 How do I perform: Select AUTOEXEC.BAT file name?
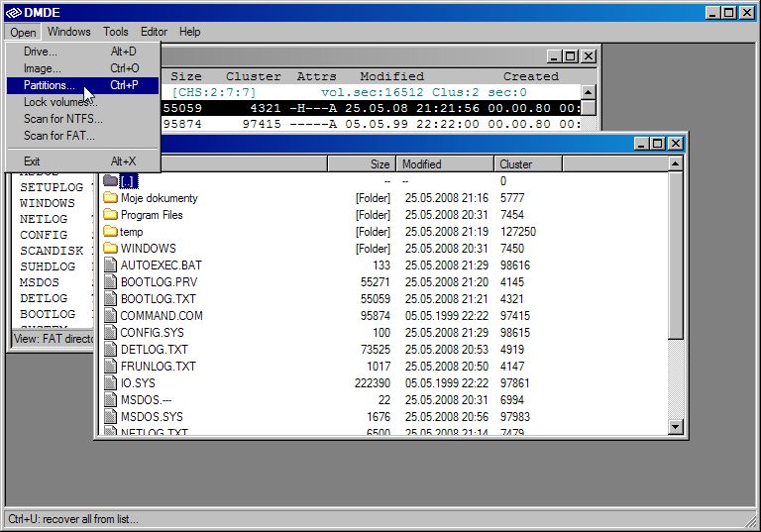(x=162, y=266)
